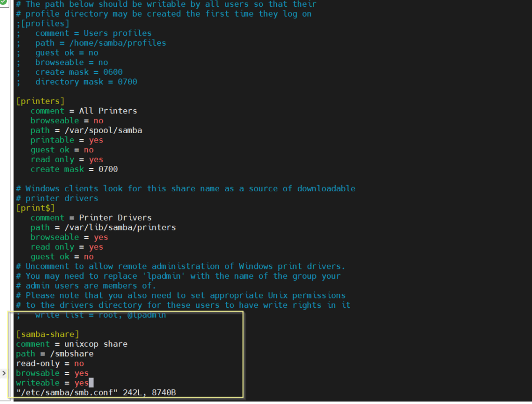532x404 pixels.
Task: Click the commented '; guest ok = no' line
Action: coord(57,53)
